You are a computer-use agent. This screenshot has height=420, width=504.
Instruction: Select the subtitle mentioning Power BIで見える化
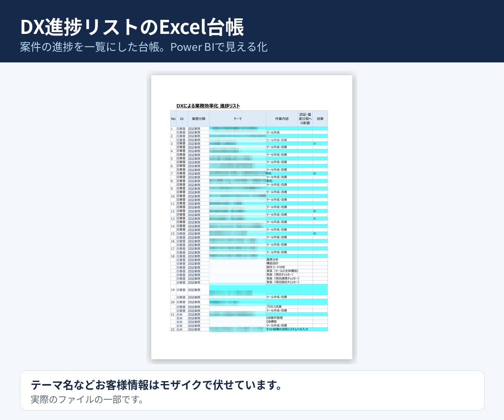coord(144,47)
